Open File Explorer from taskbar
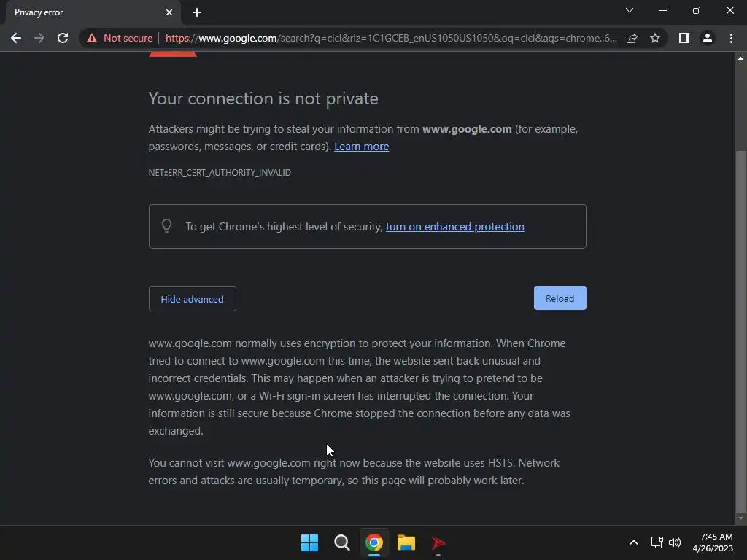Screen dimensions: 747x560 coord(406,542)
